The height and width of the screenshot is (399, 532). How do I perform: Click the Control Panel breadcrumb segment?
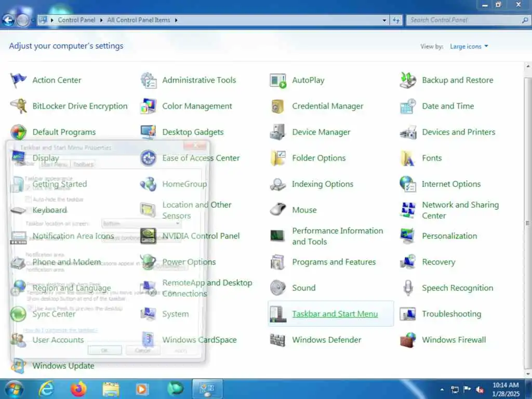coord(76,20)
